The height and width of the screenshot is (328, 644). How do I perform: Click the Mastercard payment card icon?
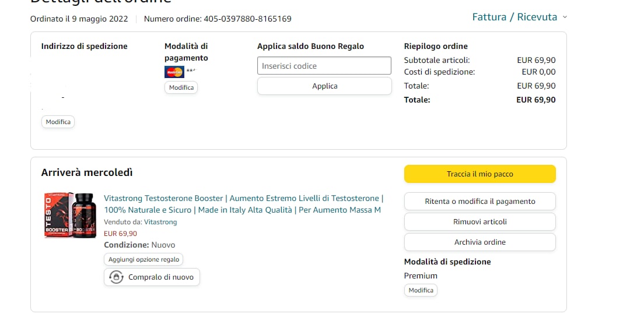tap(174, 72)
